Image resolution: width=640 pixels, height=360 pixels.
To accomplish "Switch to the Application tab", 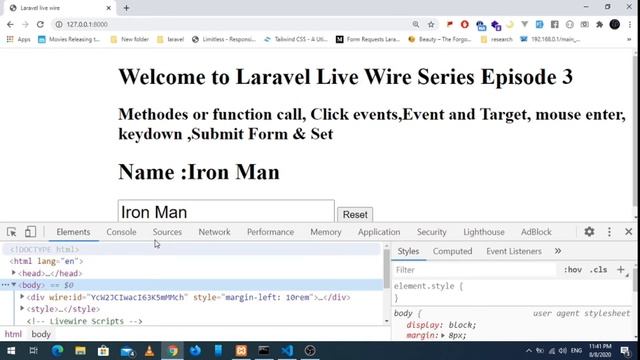I will coord(379,232).
